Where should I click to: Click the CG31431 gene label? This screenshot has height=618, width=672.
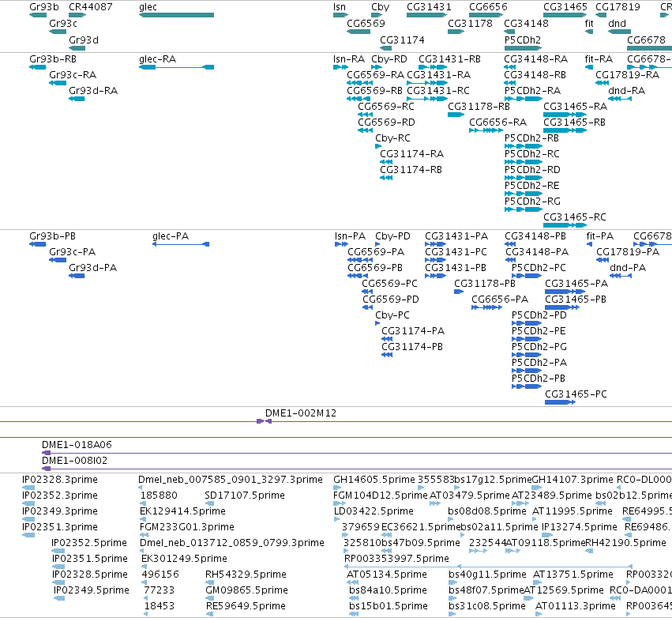[429, 7]
